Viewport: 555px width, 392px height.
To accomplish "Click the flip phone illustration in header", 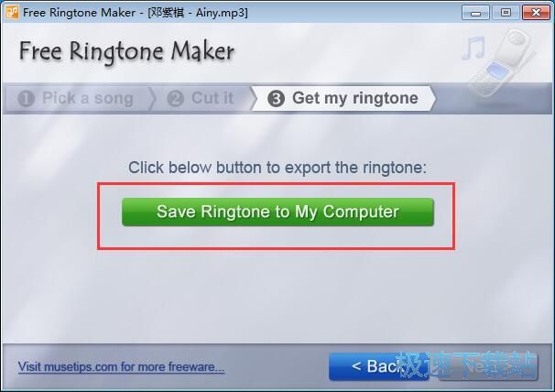I will [x=503, y=62].
